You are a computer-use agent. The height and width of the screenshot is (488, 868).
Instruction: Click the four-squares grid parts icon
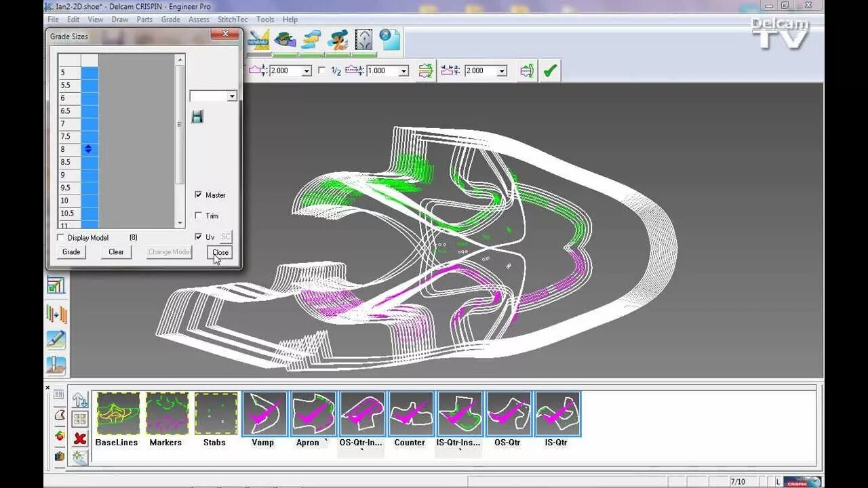coord(80,420)
